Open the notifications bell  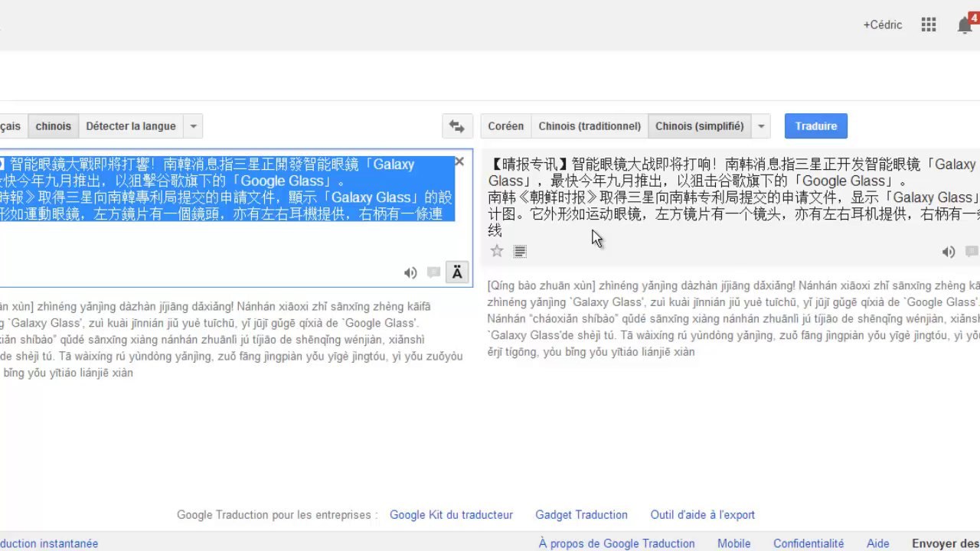click(x=965, y=25)
